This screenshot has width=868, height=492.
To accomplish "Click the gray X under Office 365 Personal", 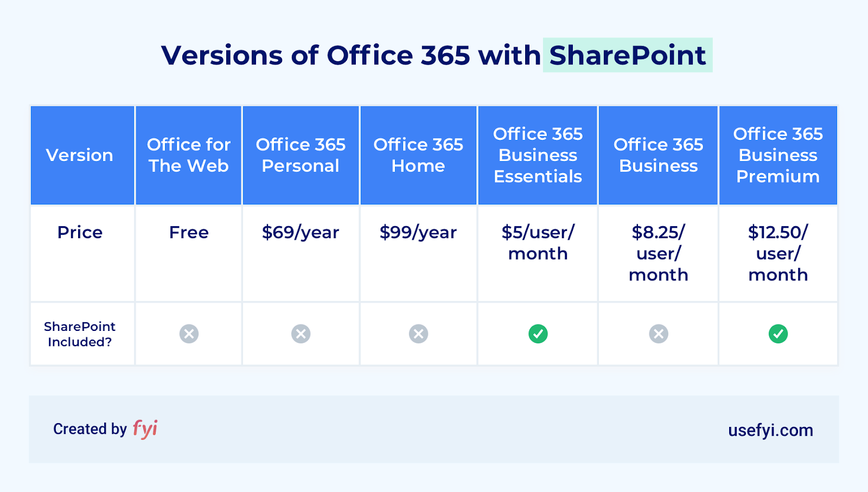I will point(301,334).
